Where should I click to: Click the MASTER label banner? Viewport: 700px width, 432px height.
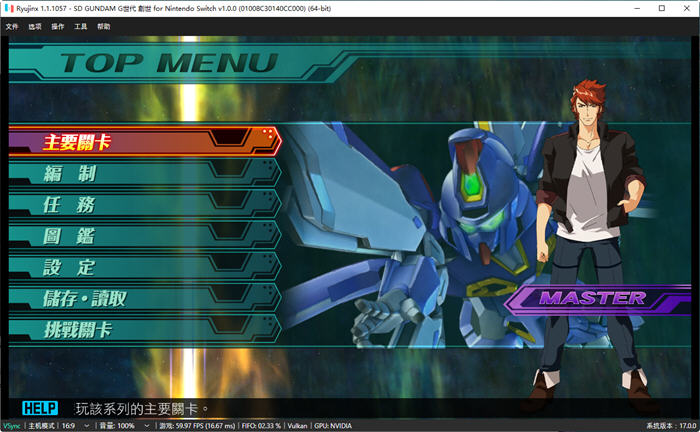click(597, 299)
